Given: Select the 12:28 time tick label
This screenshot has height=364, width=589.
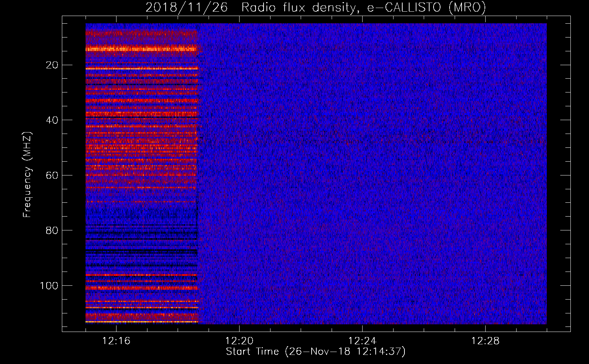Looking at the screenshot, I should (x=485, y=341).
